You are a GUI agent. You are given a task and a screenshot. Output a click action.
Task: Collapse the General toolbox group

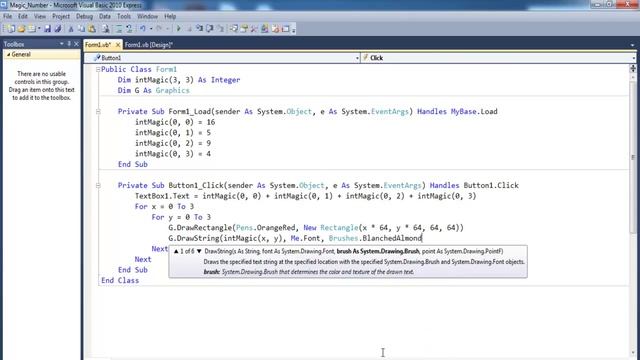(8, 54)
